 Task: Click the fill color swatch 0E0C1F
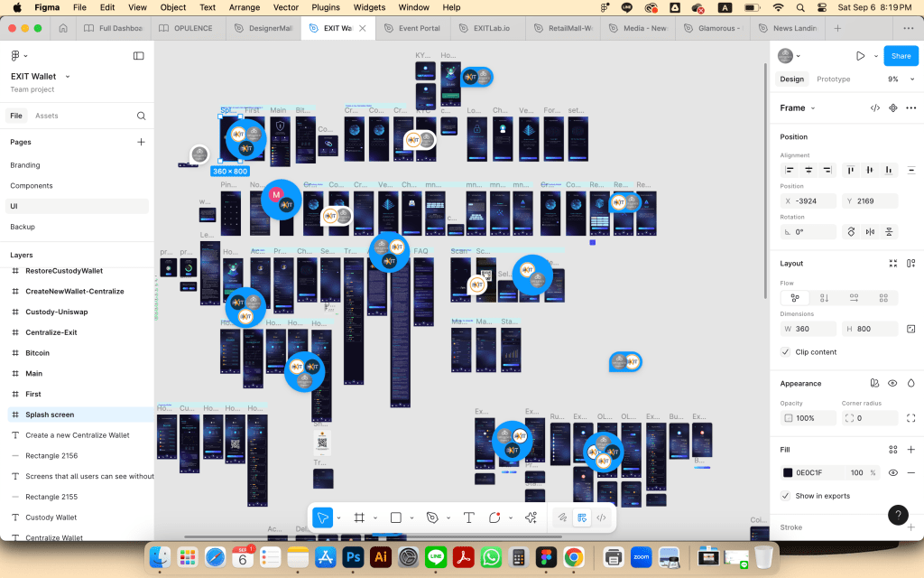click(788, 472)
